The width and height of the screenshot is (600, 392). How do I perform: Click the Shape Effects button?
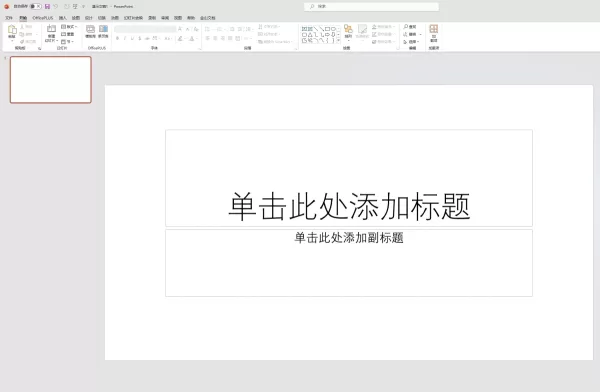[x=383, y=42]
